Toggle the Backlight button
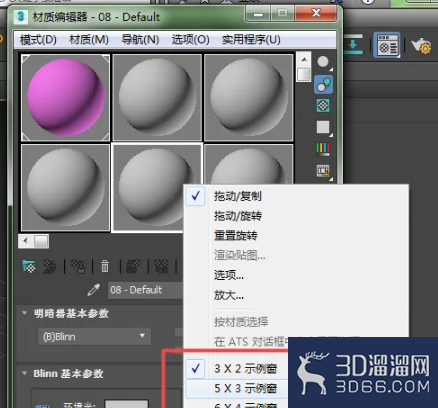The image size is (438, 408). tap(323, 84)
